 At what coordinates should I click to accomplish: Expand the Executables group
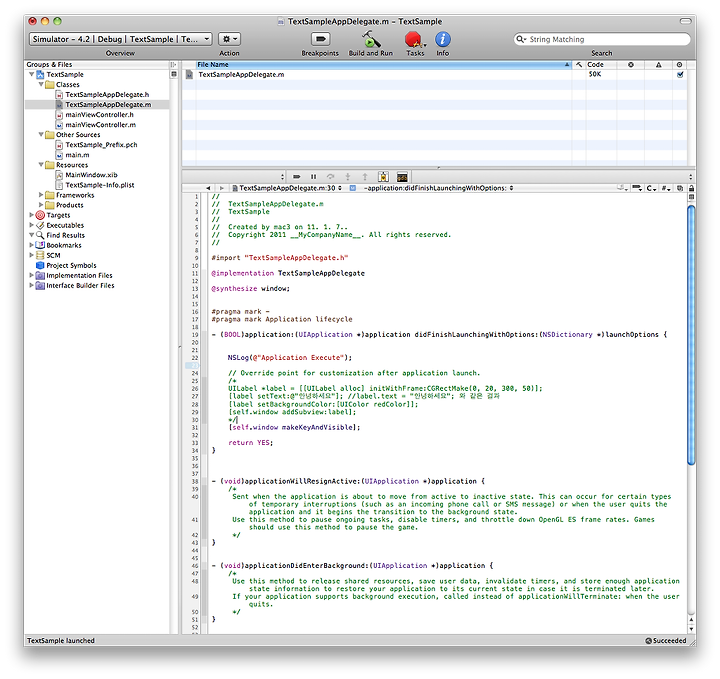click(x=31, y=225)
